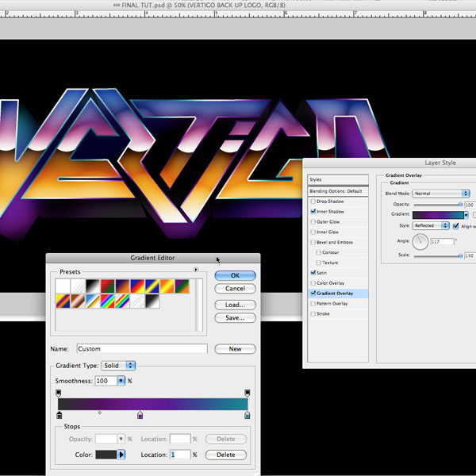This screenshot has height=476, width=476.
Task: Choose the rainbow spectrum gradient preset
Action: [108, 301]
